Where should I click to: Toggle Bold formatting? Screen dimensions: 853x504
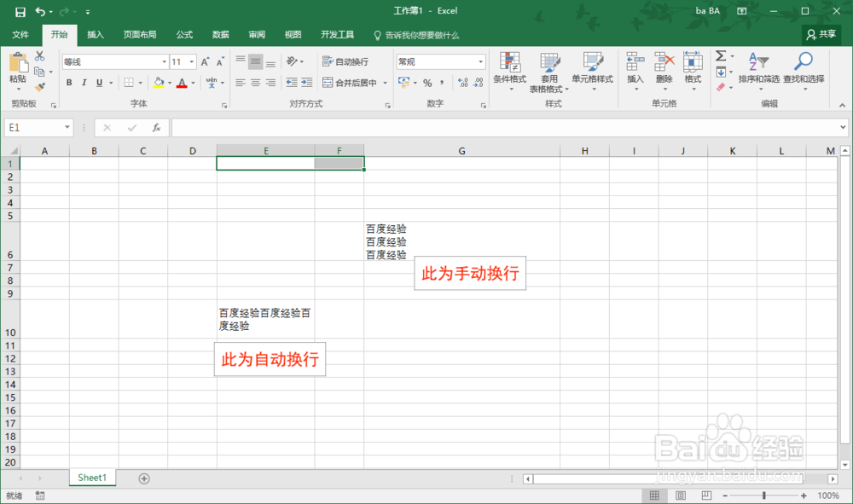pyautogui.click(x=68, y=83)
